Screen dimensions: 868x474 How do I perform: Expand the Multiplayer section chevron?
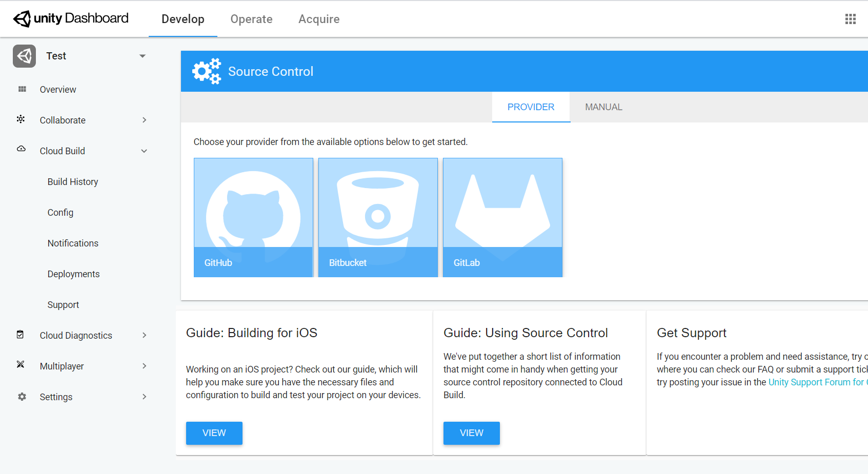click(145, 366)
